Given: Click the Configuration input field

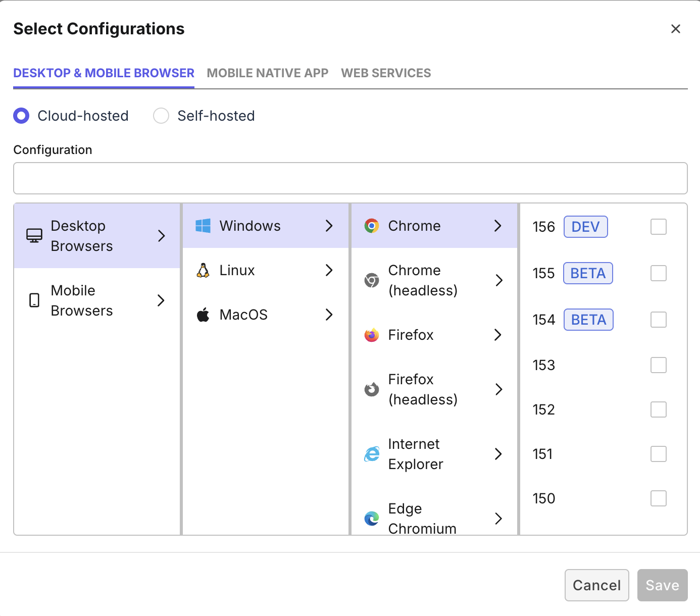Looking at the screenshot, I should pyautogui.click(x=351, y=178).
